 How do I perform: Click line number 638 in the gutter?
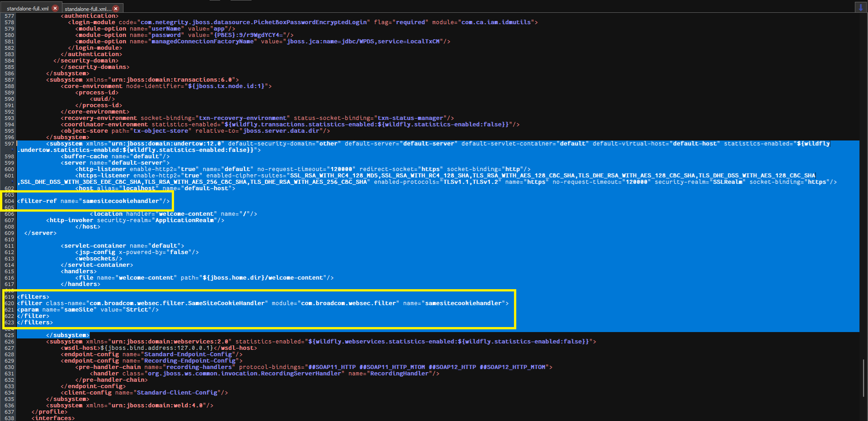pos(9,418)
